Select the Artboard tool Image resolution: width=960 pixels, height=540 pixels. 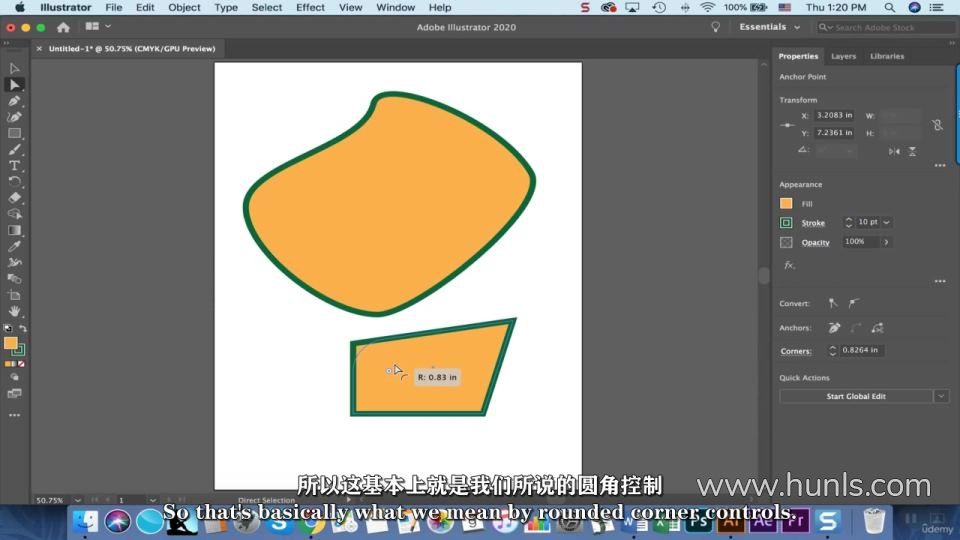(x=14, y=294)
